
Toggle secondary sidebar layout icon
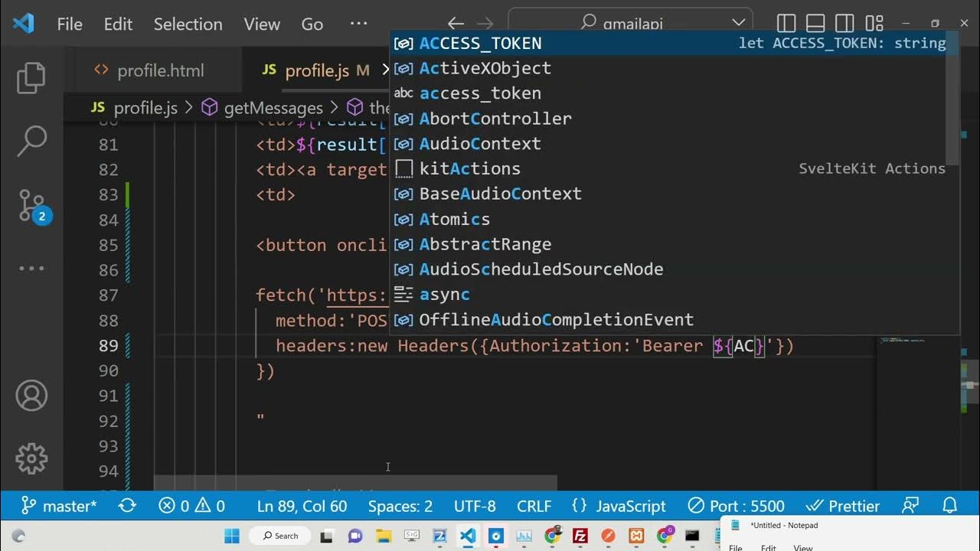844,24
